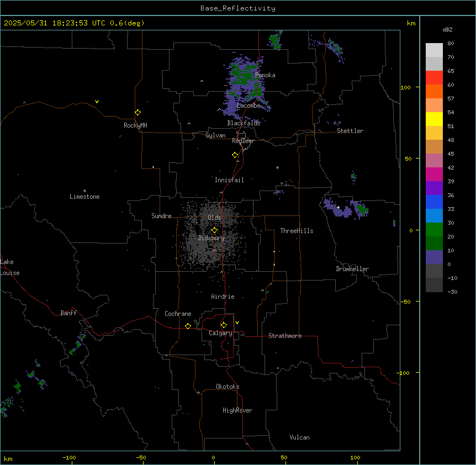
Task: Click the HighRiver label
Action: pyautogui.click(x=237, y=410)
